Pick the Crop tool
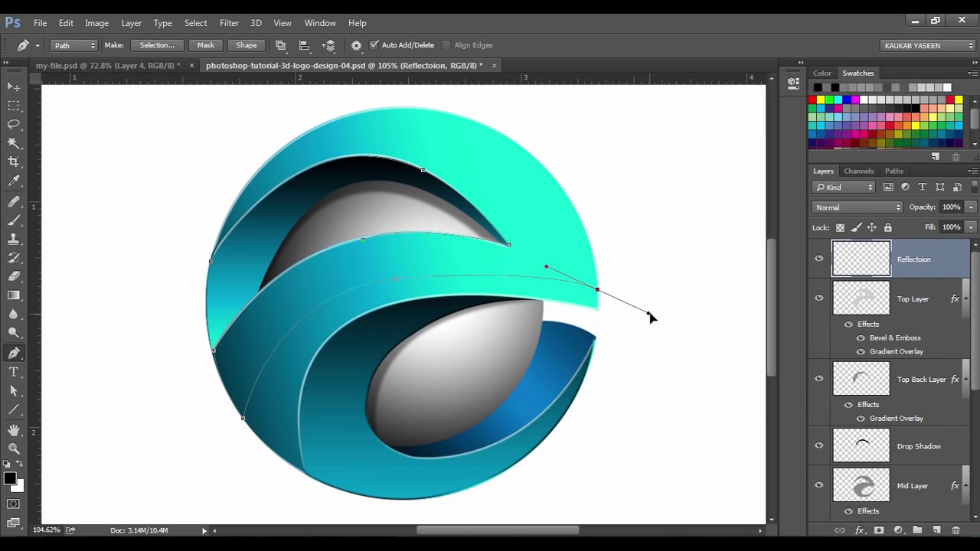Image resolution: width=980 pixels, height=551 pixels. pyautogui.click(x=14, y=161)
